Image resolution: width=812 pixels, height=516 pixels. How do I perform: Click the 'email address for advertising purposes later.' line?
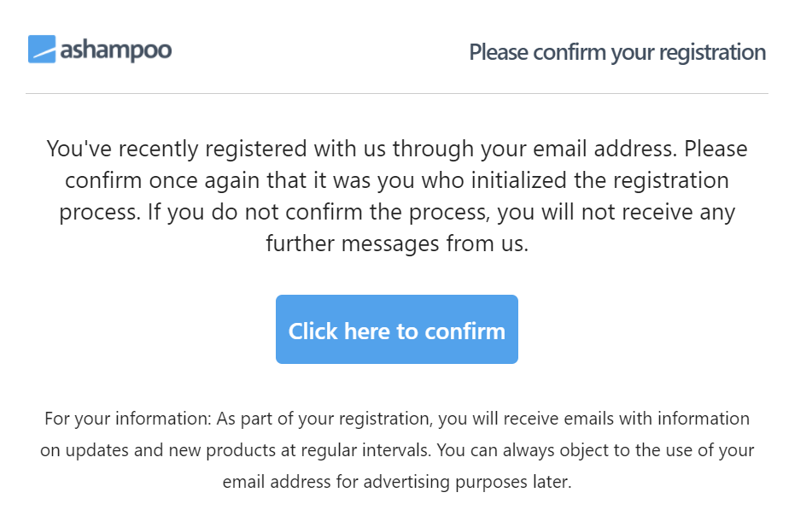coord(397,482)
